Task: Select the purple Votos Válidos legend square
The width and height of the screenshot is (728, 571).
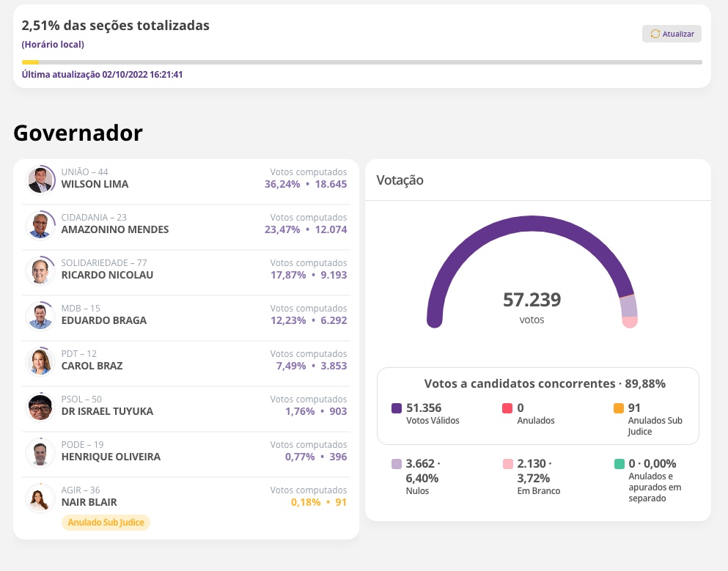Action: tap(396, 408)
